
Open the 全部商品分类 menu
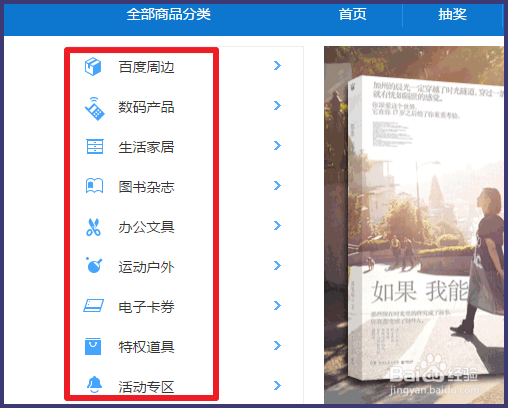[168, 14]
